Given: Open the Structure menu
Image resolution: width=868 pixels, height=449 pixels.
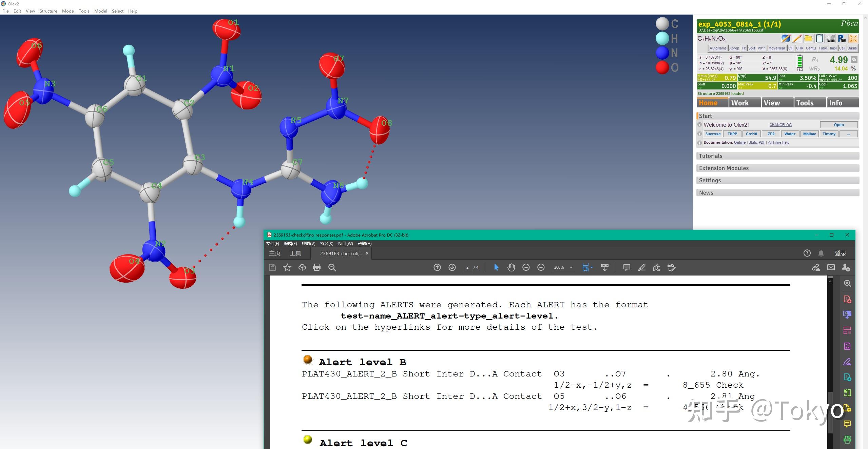Looking at the screenshot, I should tap(48, 11).
